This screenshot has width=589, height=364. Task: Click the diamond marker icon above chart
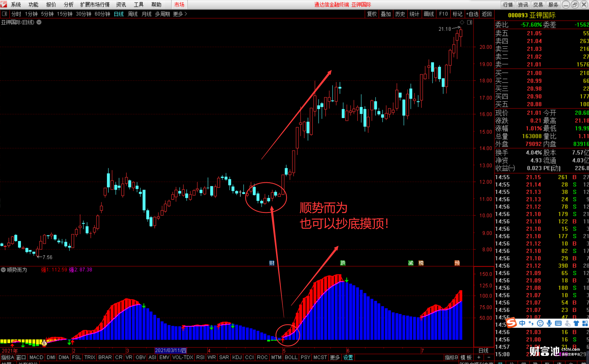click(462, 22)
